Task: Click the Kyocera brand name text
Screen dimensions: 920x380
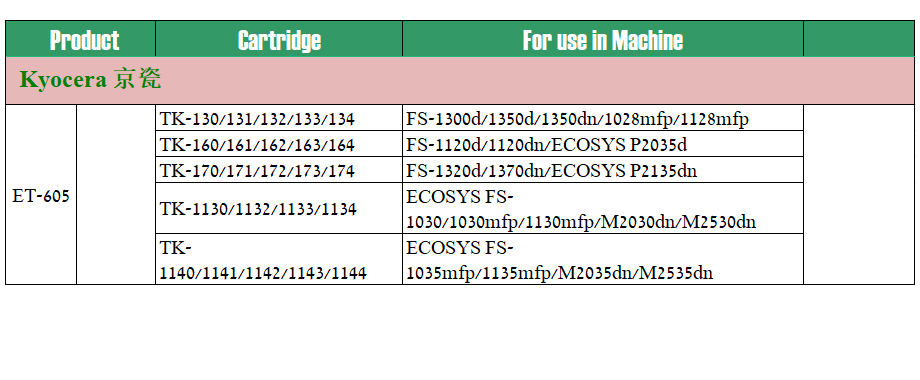Action: [x=63, y=80]
